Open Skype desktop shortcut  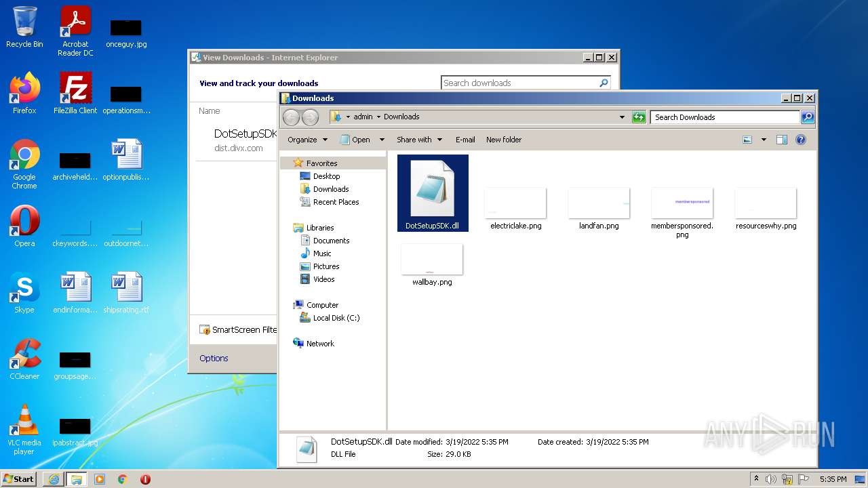click(24, 293)
